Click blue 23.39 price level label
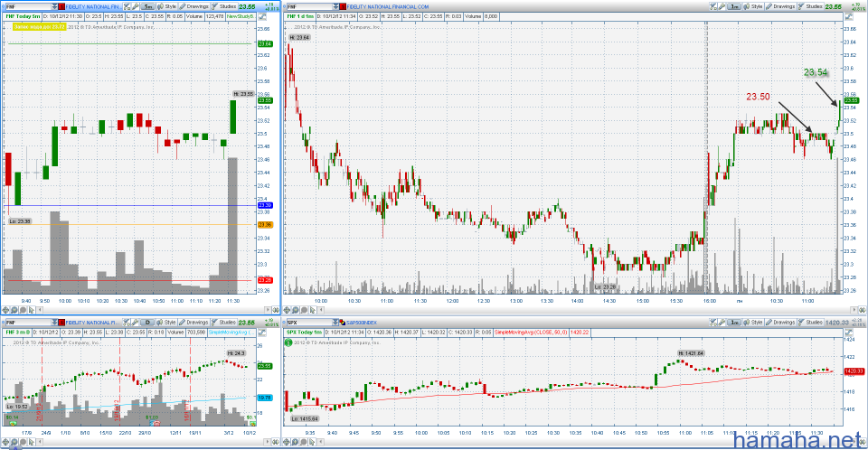868x450 pixels. [265, 205]
